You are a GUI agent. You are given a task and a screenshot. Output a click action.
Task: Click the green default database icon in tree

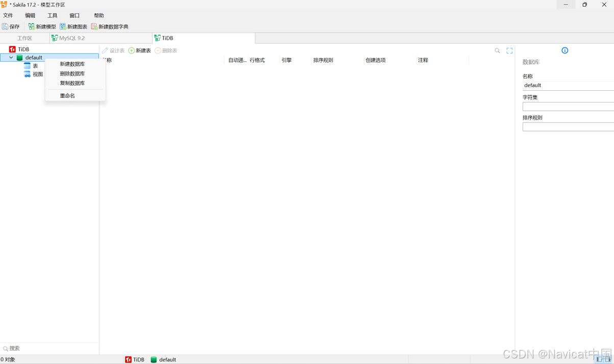pos(20,58)
